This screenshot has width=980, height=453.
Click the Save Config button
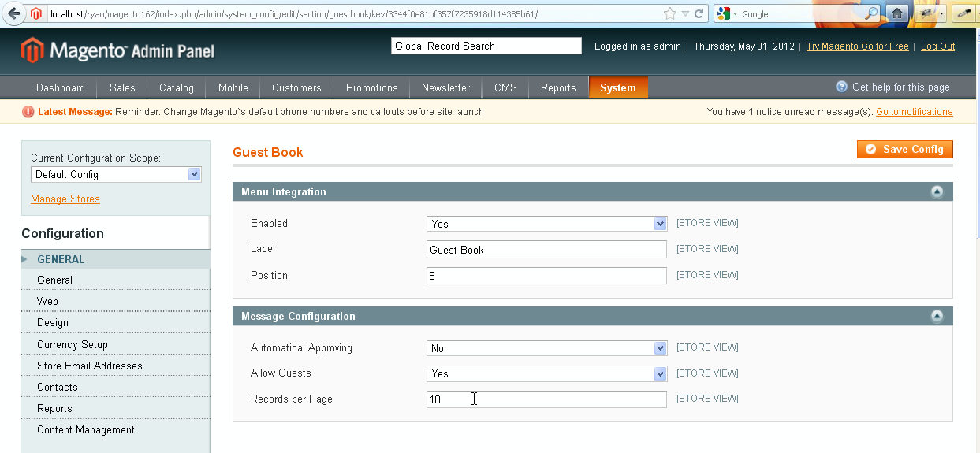904,149
